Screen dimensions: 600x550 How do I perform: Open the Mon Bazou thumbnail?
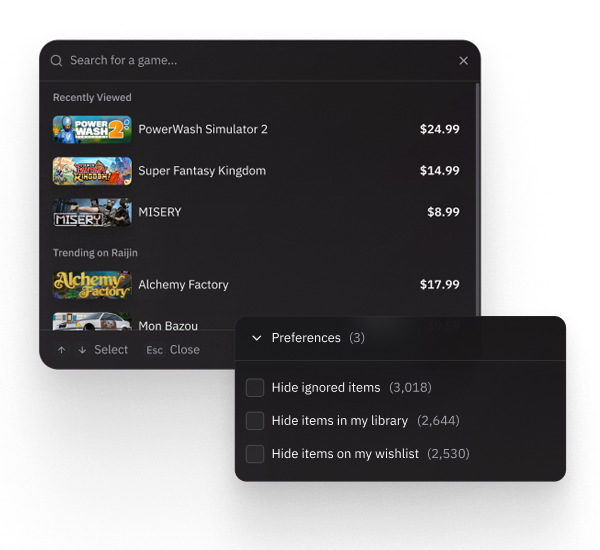(92, 322)
